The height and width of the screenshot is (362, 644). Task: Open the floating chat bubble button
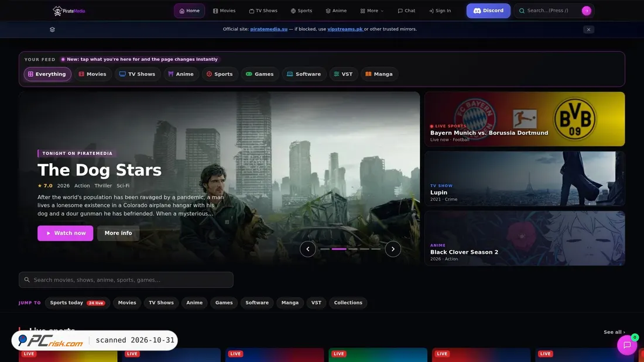point(627,345)
